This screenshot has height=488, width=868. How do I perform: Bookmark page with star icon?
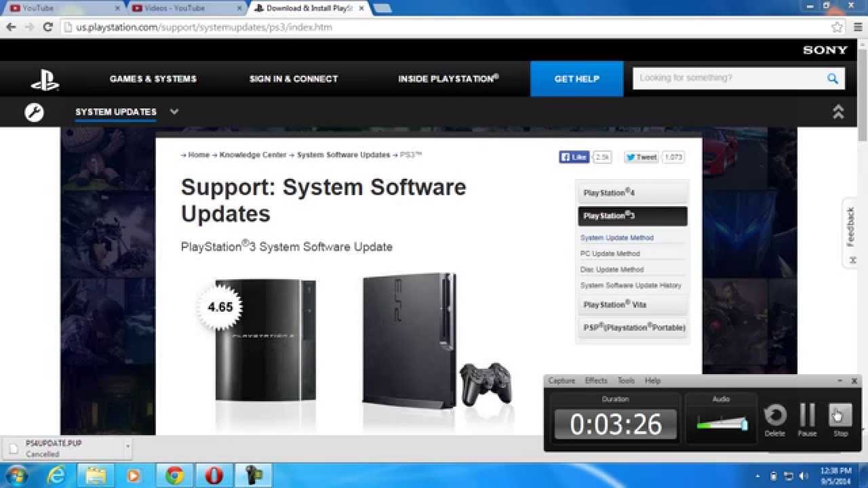837,27
